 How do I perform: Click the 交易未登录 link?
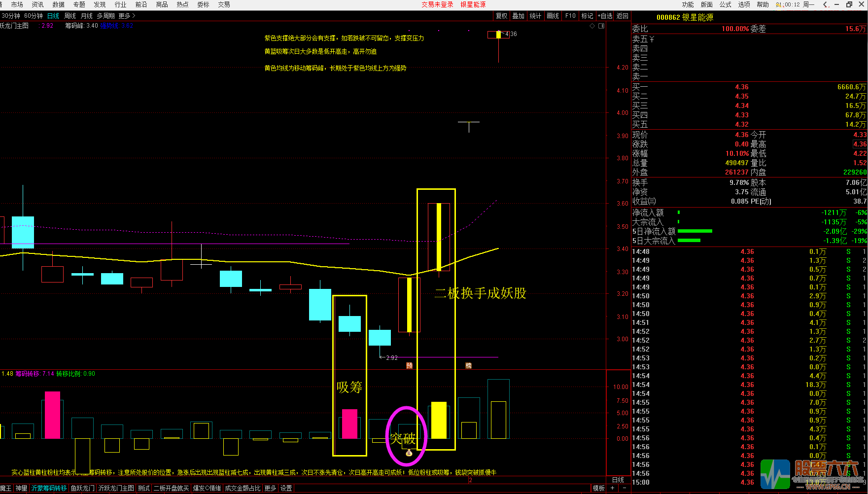437,4
